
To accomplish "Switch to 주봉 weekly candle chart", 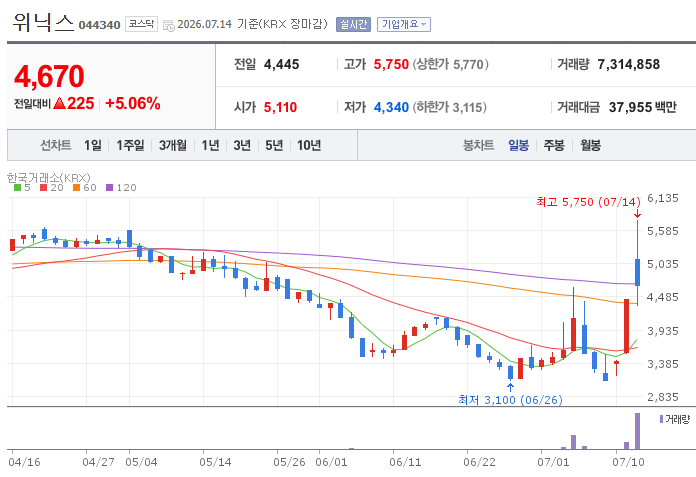I will point(554,145).
